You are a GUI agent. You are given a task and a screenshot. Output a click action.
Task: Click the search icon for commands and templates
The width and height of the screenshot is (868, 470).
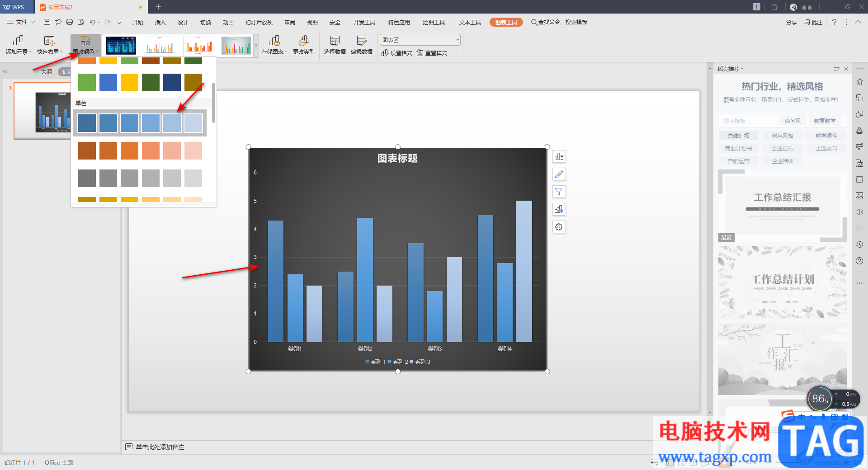point(534,22)
